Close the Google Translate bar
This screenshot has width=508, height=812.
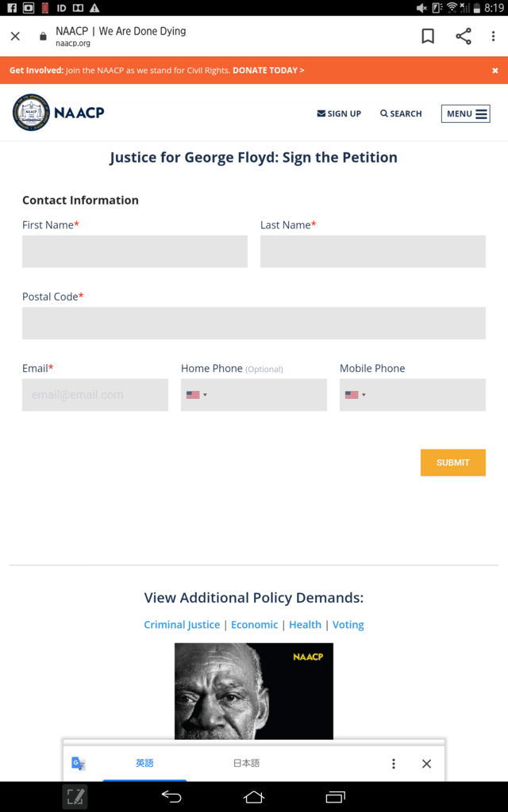point(426,764)
